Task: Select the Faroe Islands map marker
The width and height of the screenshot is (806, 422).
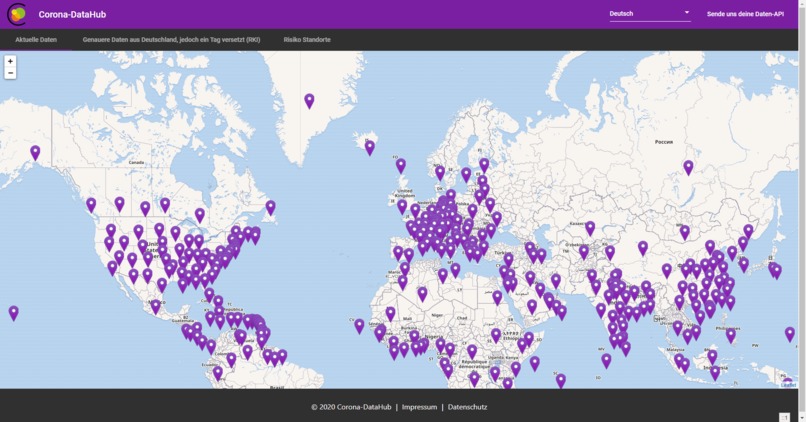Action: click(400, 166)
